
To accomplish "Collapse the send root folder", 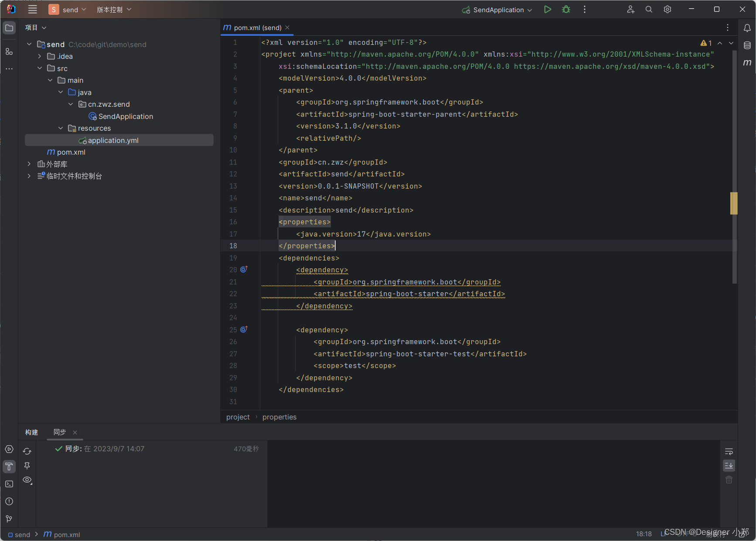I will pyautogui.click(x=29, y=44).
